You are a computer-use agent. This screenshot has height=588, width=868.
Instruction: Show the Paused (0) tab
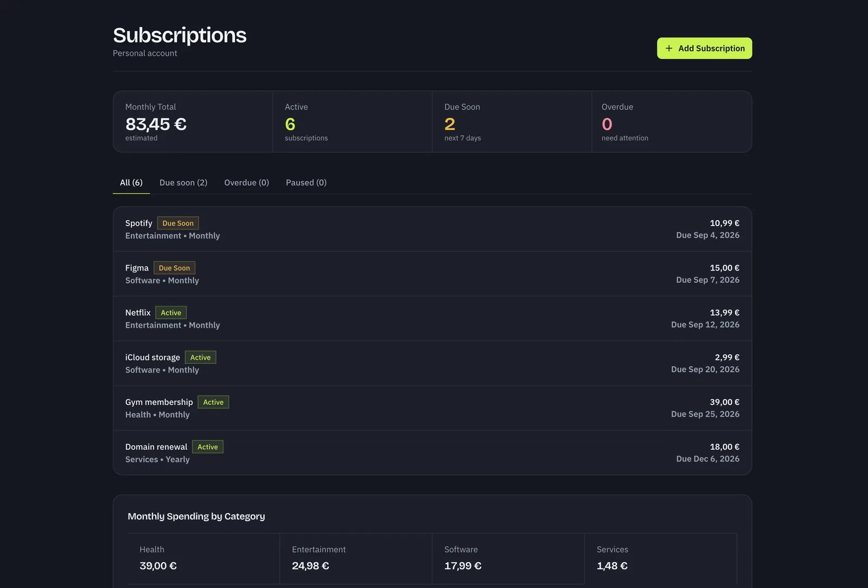point(306,183)
